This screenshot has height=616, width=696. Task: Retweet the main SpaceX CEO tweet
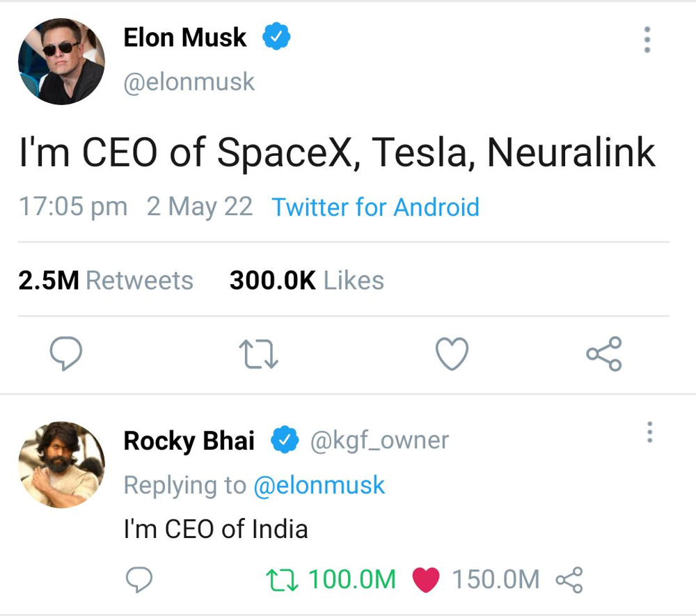(258, 354)
